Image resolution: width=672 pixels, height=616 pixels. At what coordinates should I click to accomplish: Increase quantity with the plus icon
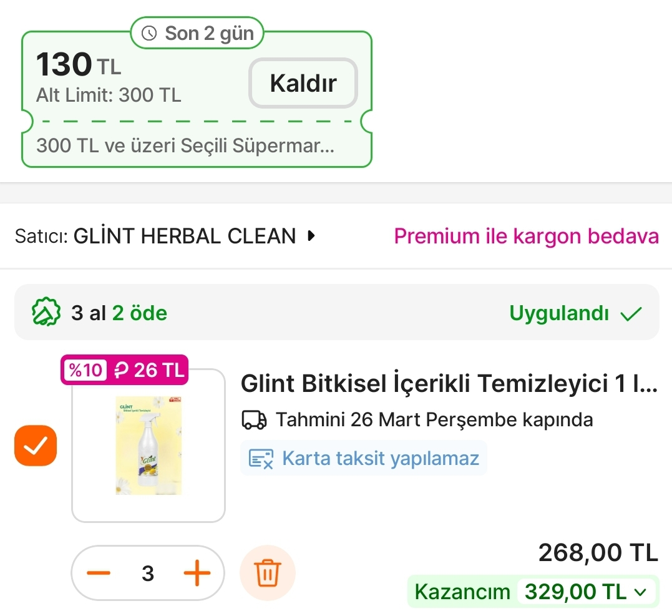click(x=197, y=573)
